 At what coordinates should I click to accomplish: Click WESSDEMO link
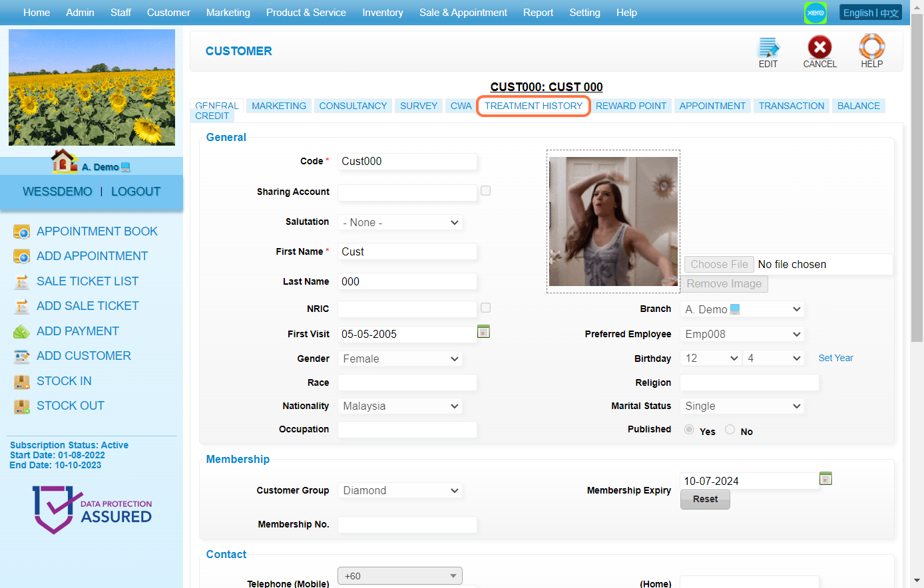coord(57,192)
